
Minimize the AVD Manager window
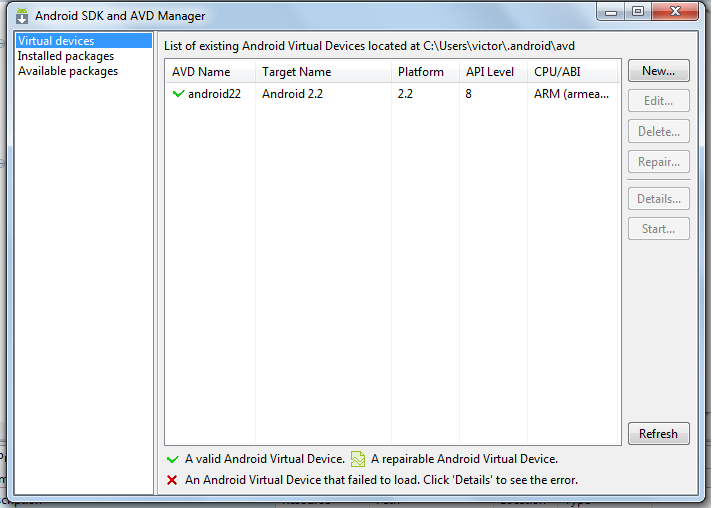pos(611,12)
